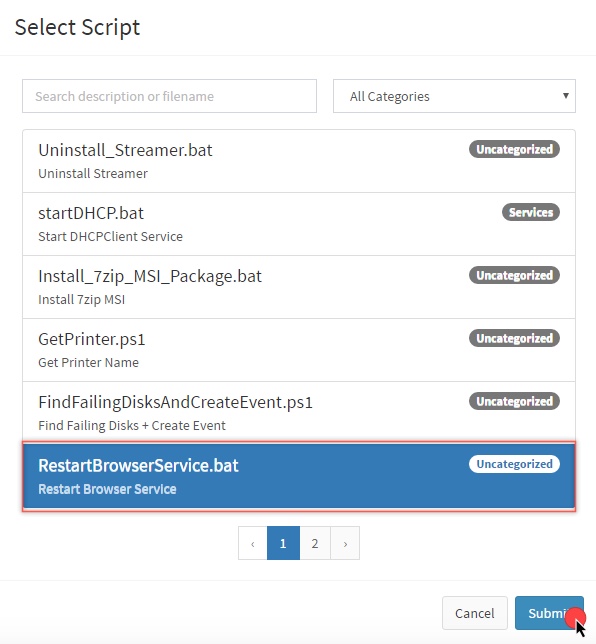The image size is (596, 644).
Task: Click Uncategorized badge on Uninstall_Streamer.bat
Action: (514, 150)
